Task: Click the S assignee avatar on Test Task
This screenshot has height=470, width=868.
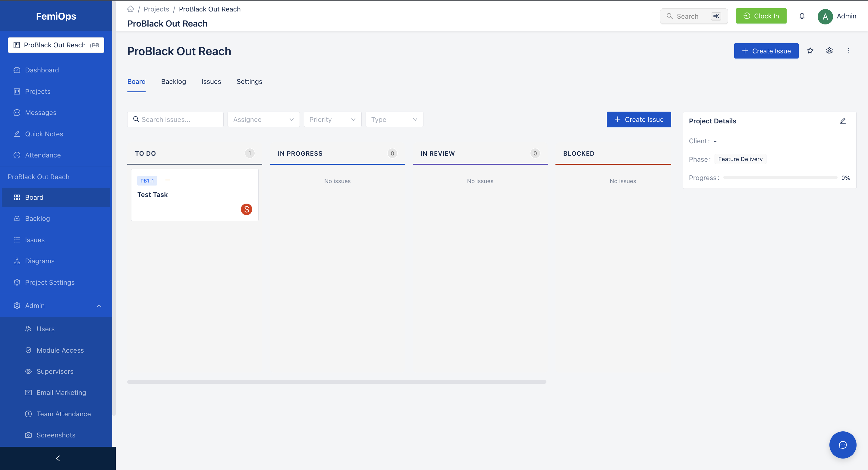Action: pyautogui.click(x=246, y=209)
